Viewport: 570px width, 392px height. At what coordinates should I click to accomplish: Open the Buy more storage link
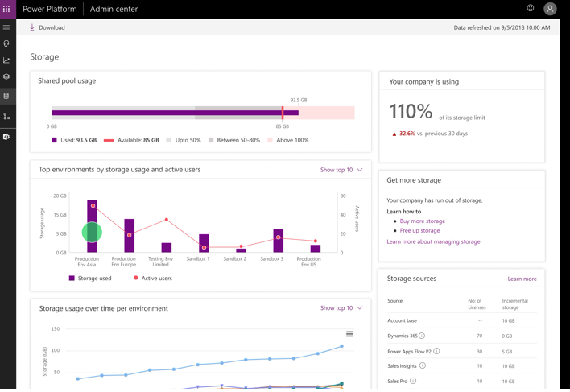[x=423, y=221]
